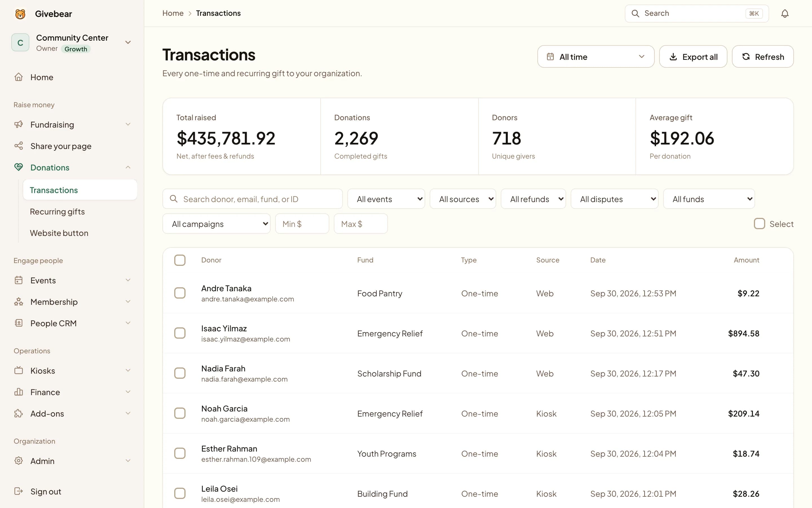Click the Admin gear icon
The image size is (812, 508).
(x=18, y=461)
